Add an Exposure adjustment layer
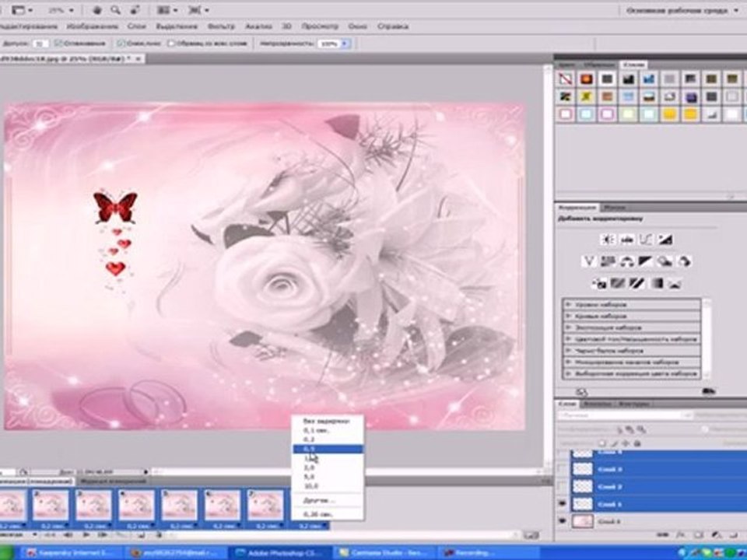 click(665, 240)
